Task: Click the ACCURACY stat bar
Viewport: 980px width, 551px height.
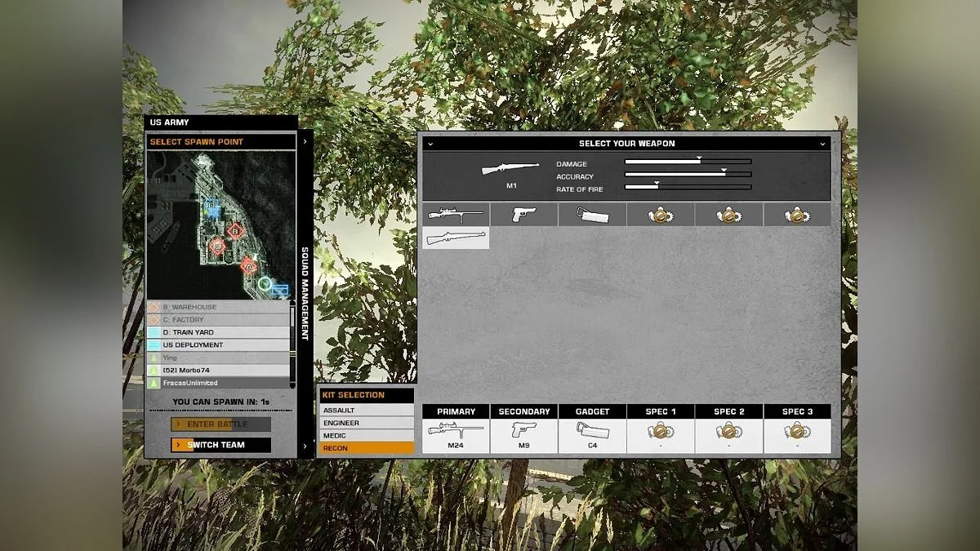Action: 688,174
